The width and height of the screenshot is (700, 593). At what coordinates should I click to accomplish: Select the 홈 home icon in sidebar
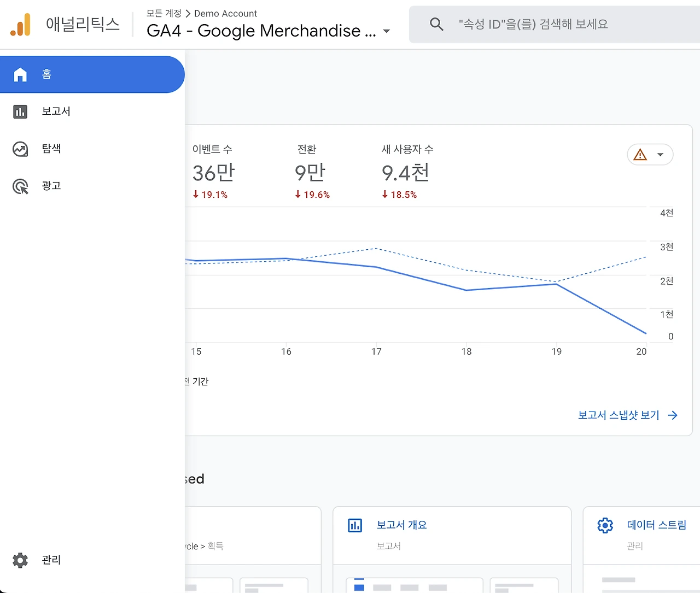point(20,74)
